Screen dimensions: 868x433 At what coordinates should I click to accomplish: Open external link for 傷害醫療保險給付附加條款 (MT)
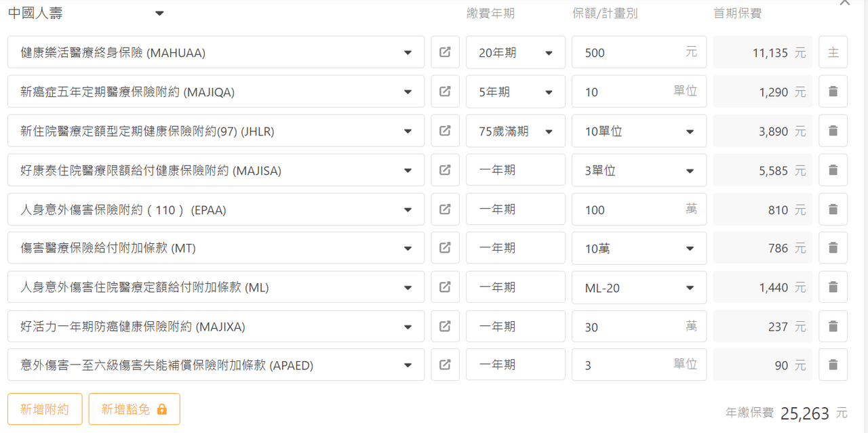[x=445, y=248]
